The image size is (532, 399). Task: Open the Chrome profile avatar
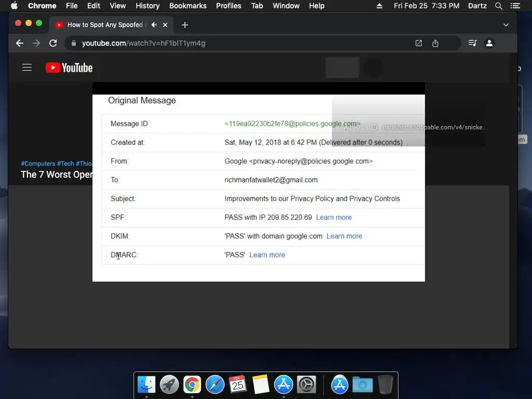coord(489,43)
